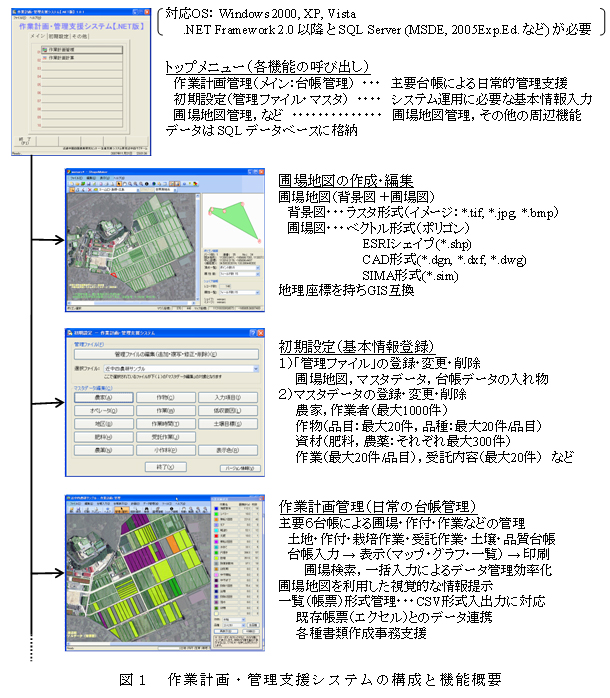Click the 受託作業(J) button

pos(166,437)
